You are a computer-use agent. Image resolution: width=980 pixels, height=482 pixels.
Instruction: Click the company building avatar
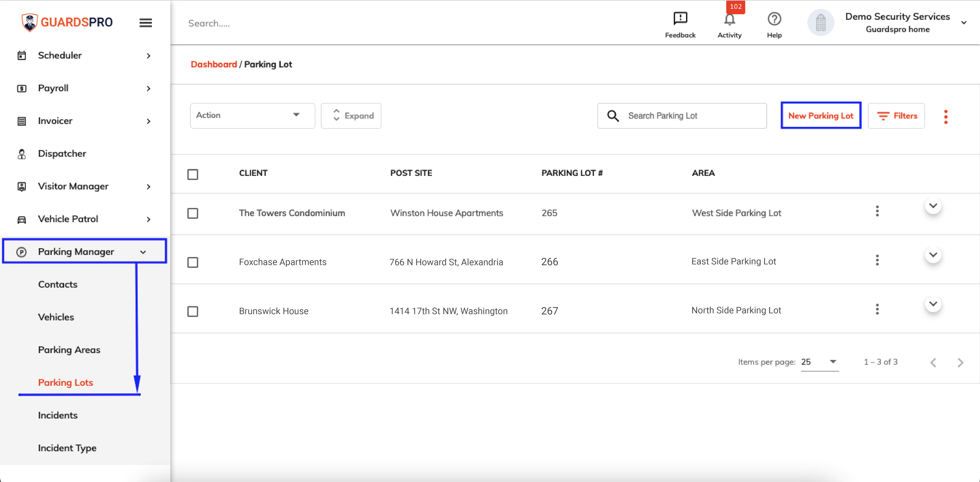pos(821,22)
